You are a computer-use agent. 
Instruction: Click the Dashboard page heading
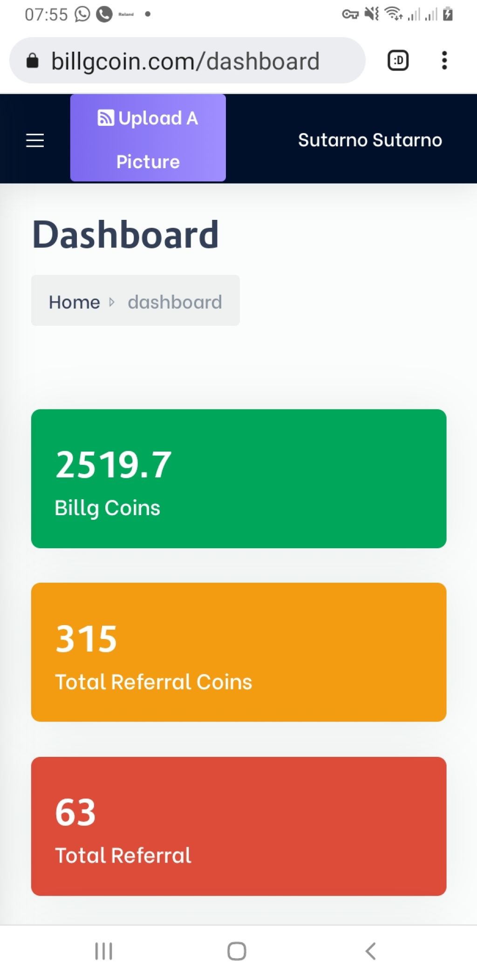coord(125,234)
